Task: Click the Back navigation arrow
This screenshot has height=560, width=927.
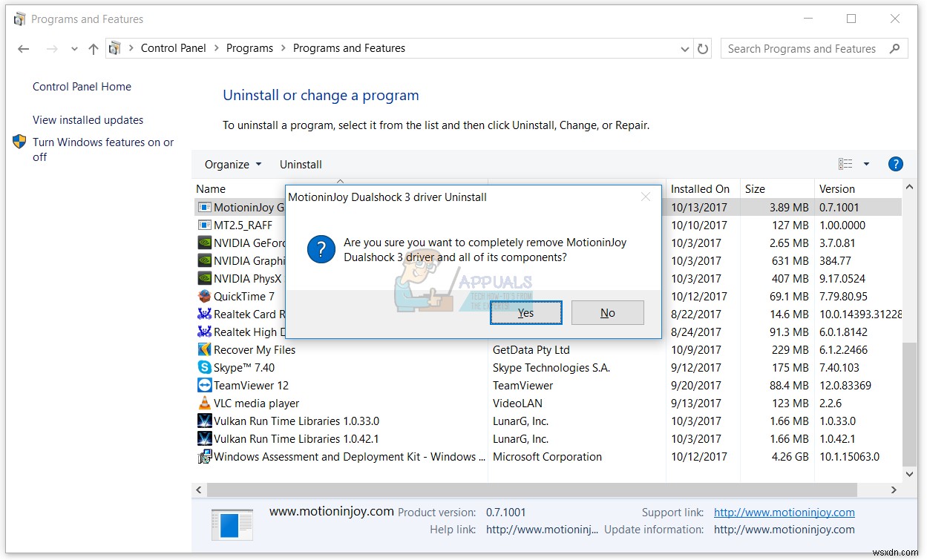Action: [24, 49]
